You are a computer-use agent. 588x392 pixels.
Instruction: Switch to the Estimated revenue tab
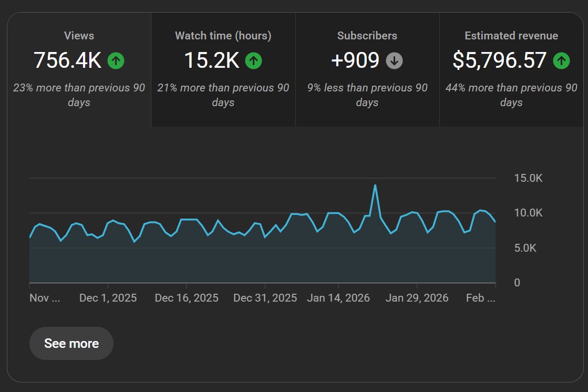click(511, 36)
